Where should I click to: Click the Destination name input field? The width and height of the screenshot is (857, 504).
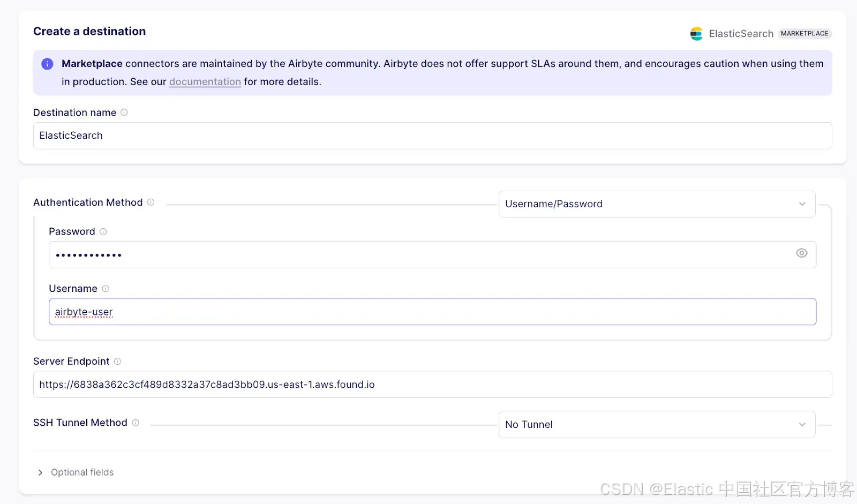coord(432,136)
